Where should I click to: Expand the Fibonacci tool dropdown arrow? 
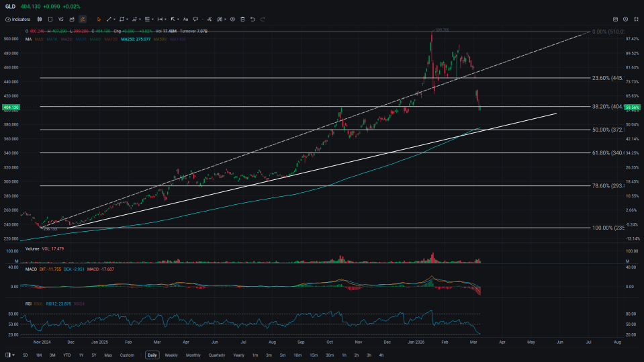tap(152, 19)
